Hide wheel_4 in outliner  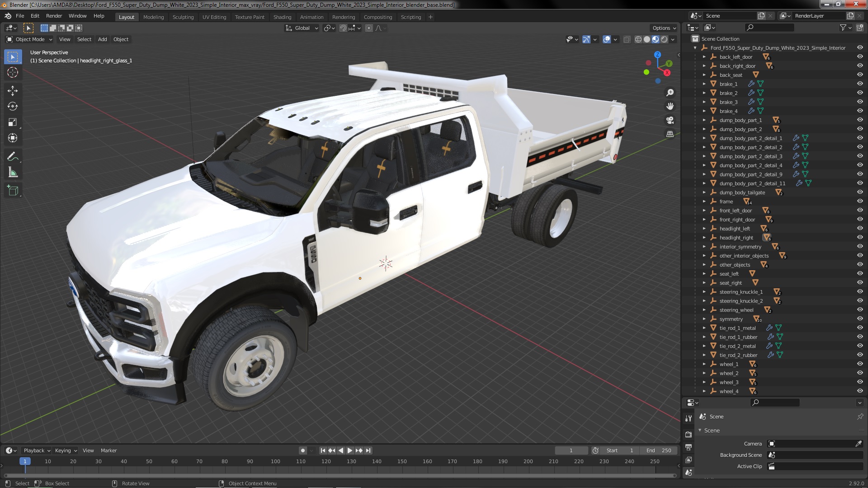pos(860,391)
